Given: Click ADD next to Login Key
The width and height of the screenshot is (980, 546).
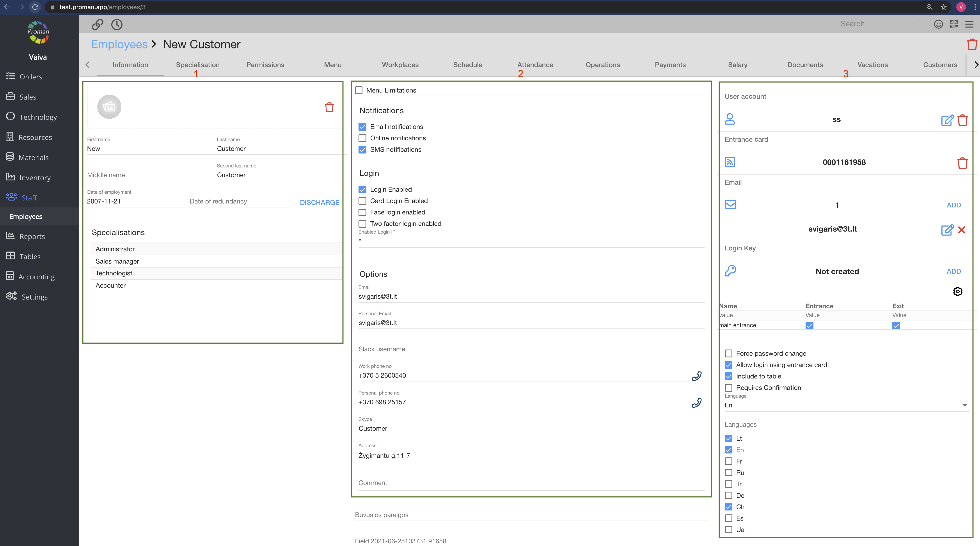Looking at the screenshot, I should (953, 271).
